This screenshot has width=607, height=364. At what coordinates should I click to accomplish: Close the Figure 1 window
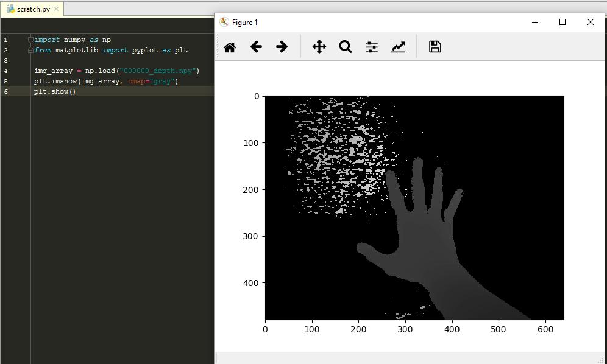590,22
